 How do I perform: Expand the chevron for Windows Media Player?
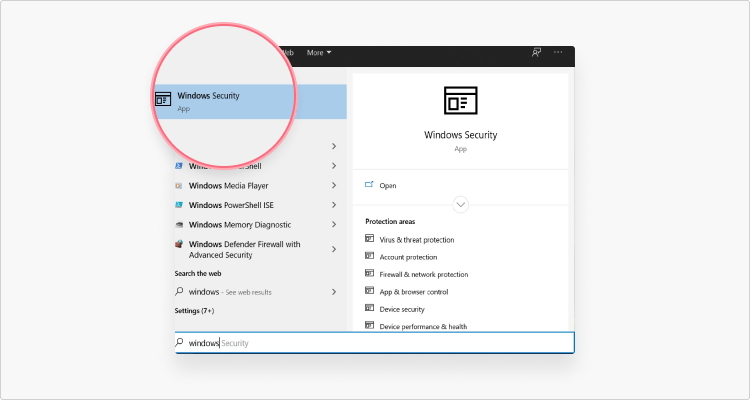334,186
